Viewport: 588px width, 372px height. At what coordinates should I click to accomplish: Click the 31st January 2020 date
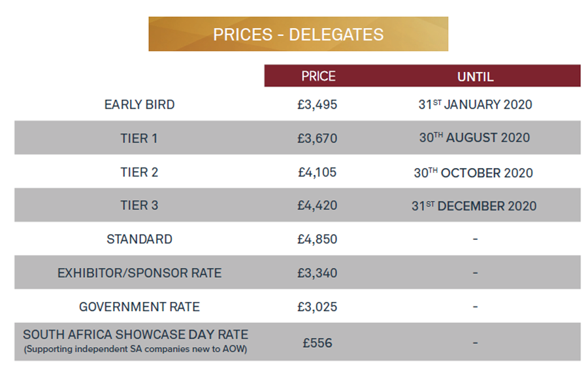[x=475, y=104]
